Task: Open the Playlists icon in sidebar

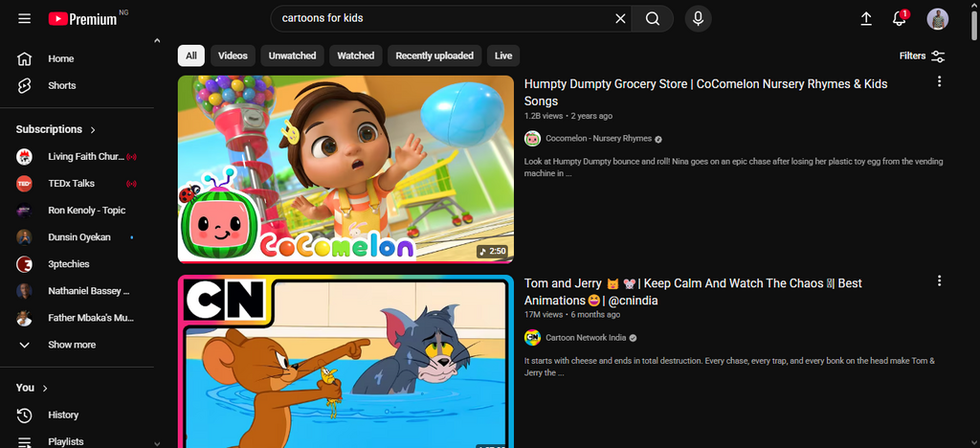Action: click(24, 441)
